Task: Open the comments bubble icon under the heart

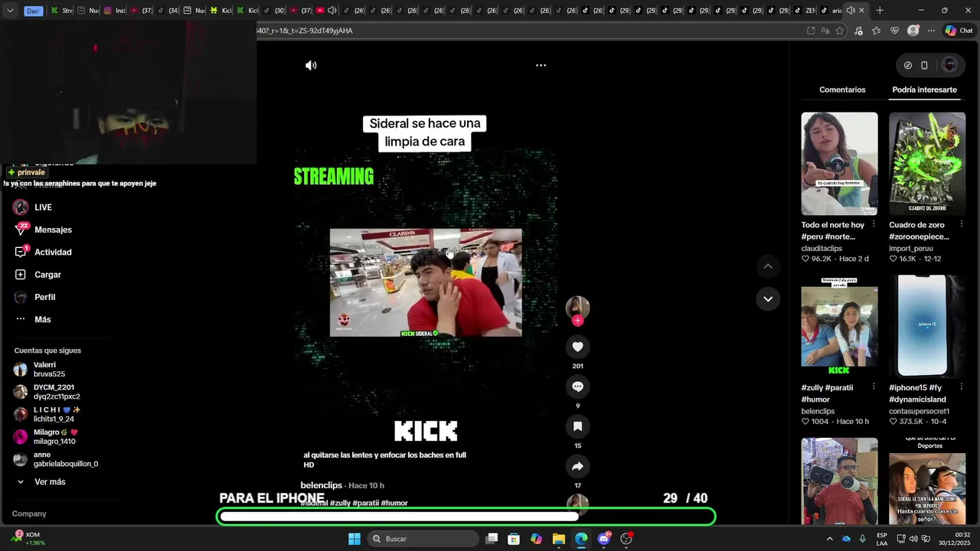Action: [x=577, y=386]
